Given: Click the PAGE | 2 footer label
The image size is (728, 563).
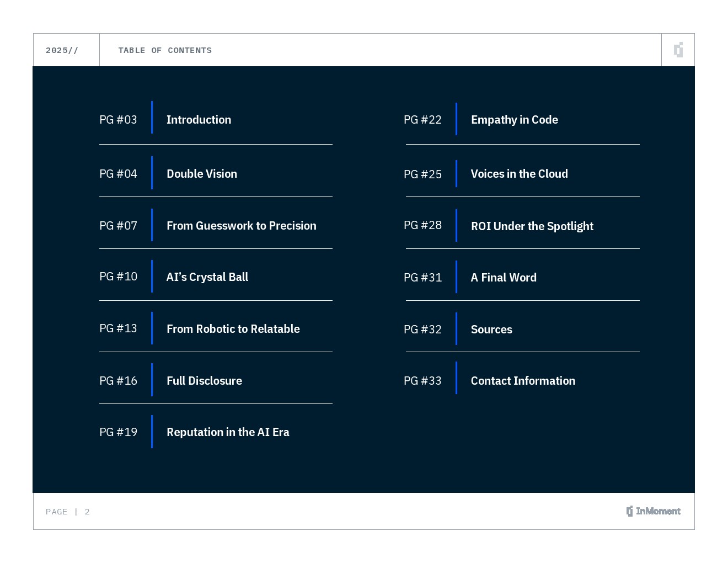Looking at the screenshot, I should coord(68,512).
